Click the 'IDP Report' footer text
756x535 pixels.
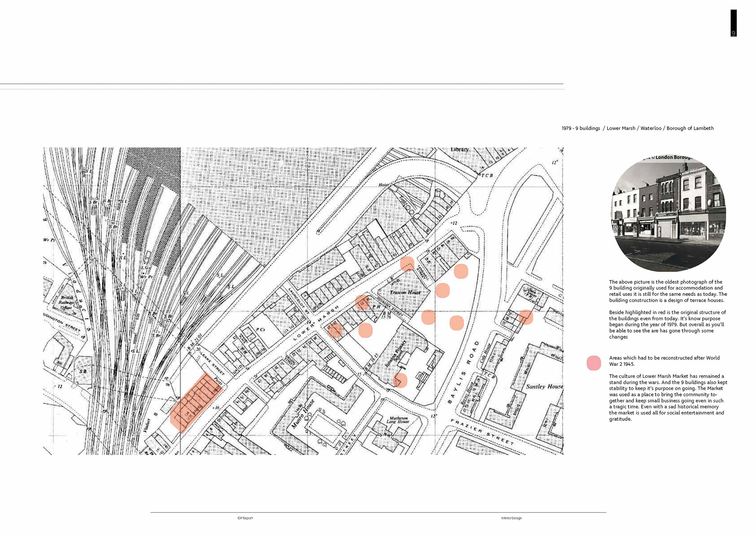tap(245, 518)
